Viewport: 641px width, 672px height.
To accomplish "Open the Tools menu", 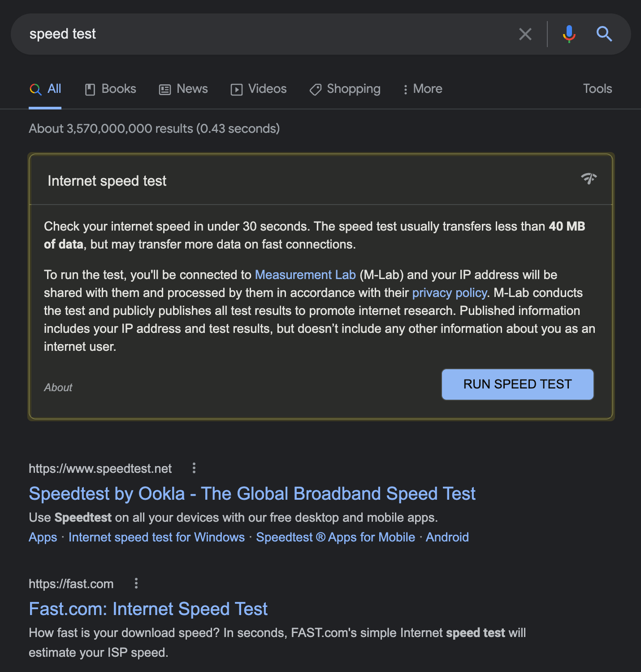I will coord(597,88).
